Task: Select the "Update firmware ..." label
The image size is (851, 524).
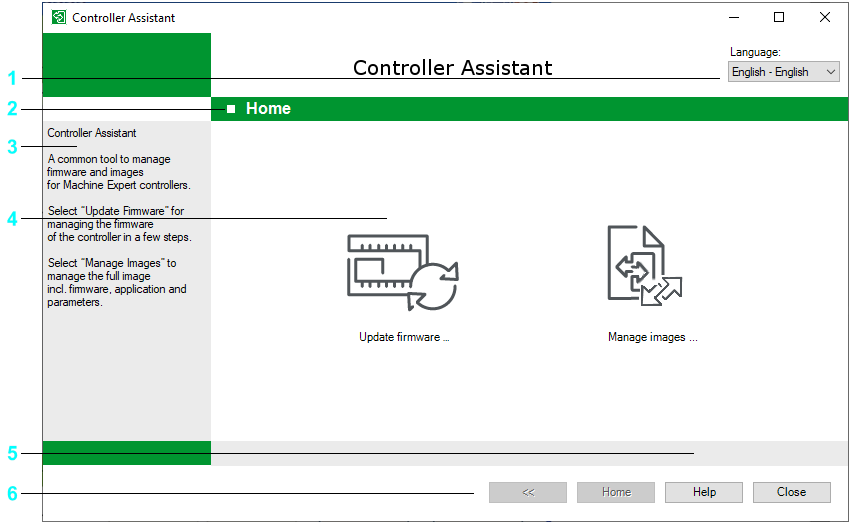Action: tap(404, 337)
